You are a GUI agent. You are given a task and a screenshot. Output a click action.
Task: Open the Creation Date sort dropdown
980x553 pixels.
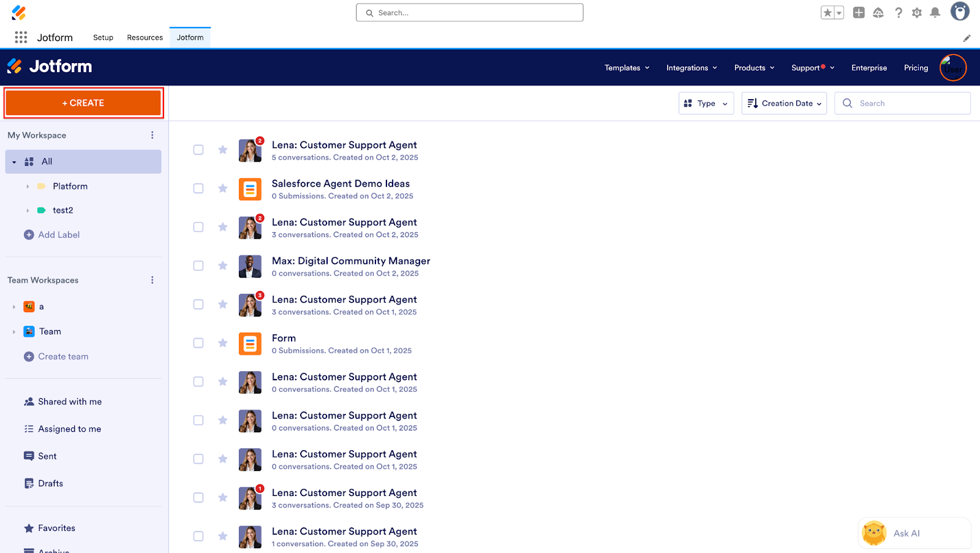coord(784,103)
